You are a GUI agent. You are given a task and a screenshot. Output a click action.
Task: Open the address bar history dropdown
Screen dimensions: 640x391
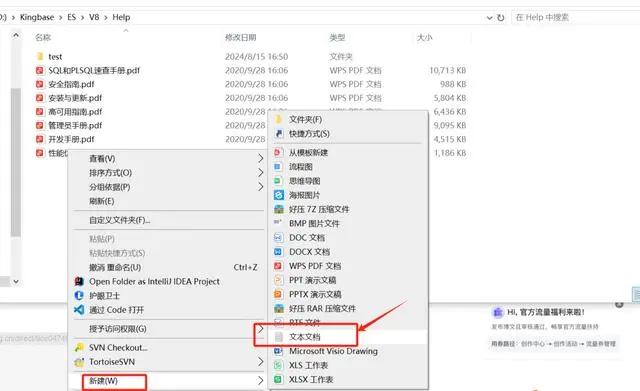[489, 18]
